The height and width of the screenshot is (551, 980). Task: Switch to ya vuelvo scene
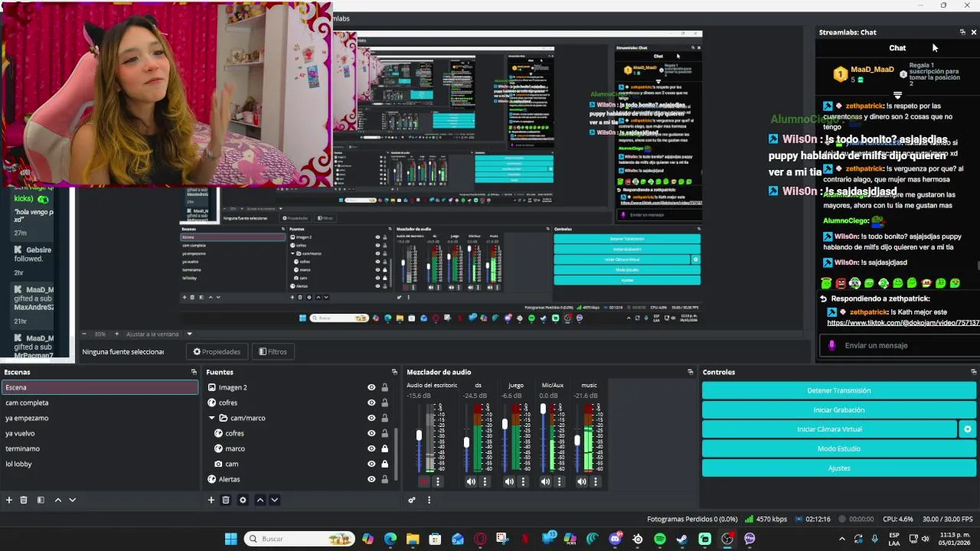tap(100, 433)
